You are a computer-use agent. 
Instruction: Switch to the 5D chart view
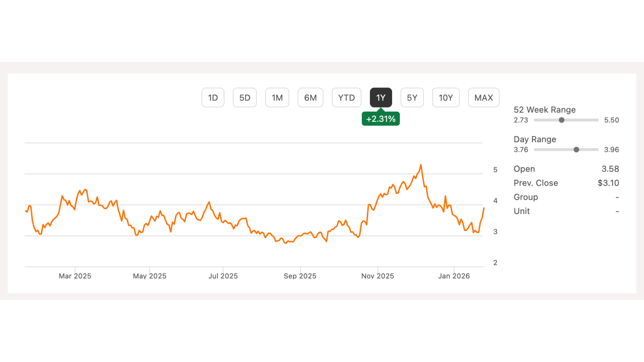click(x=245, y=98)
